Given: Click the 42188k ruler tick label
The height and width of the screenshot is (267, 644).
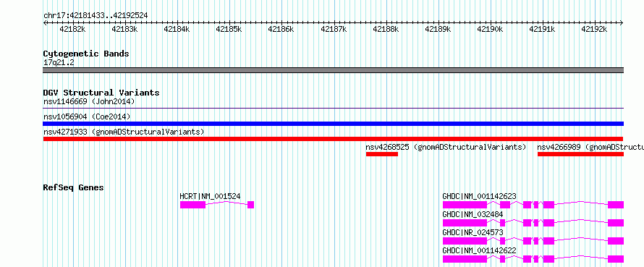Looking at the screenshot, I should (386, 29).
